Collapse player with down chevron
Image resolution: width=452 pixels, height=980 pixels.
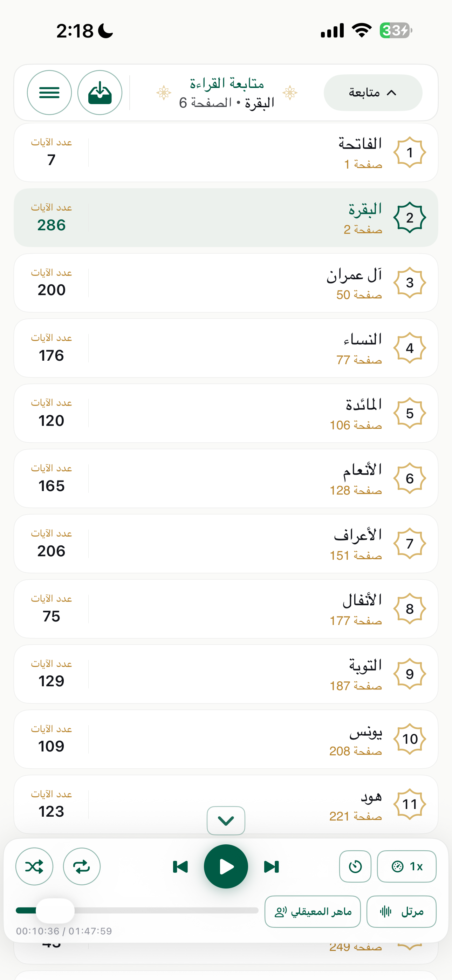pos(226,821)
